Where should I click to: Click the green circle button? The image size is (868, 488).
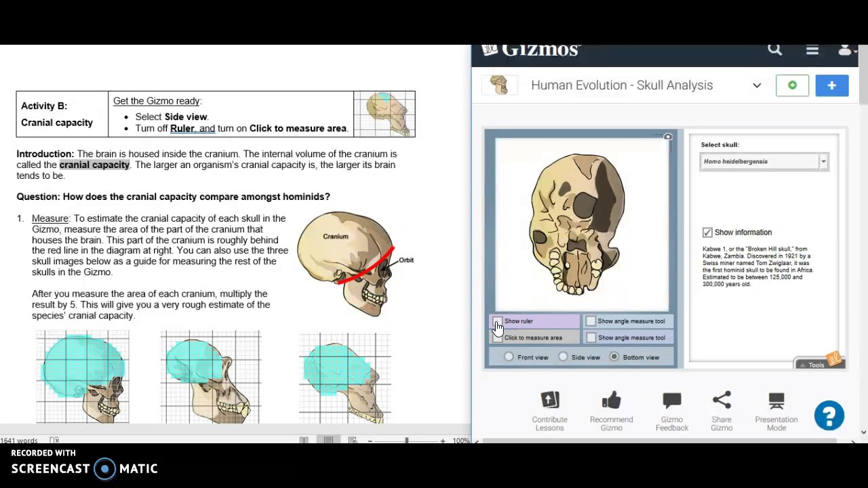coord(792,85)
